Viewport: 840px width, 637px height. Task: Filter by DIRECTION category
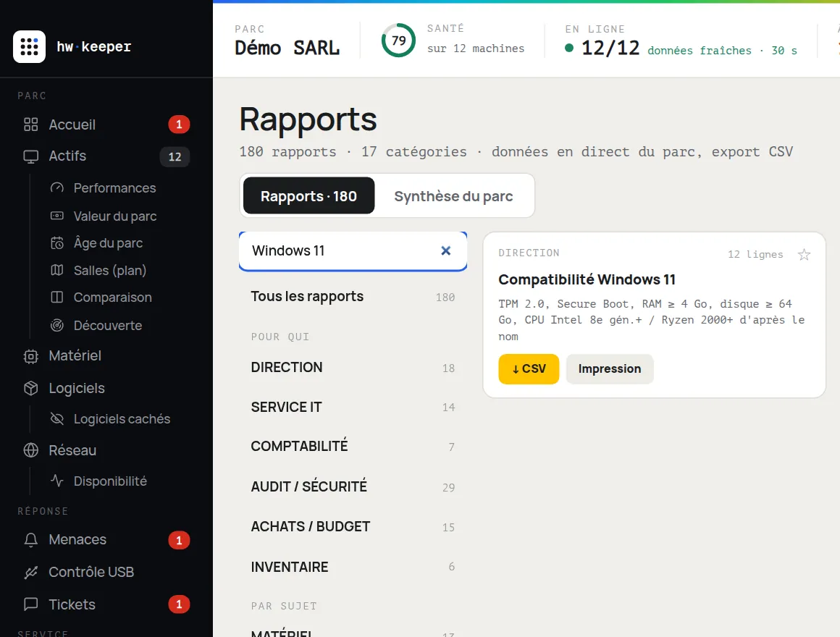coord(353,368)
